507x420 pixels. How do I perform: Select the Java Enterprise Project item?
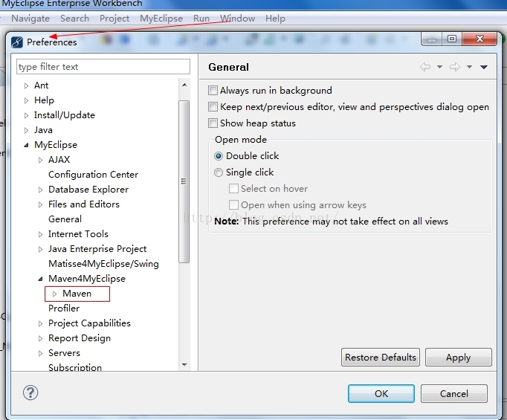click(97, 249)
